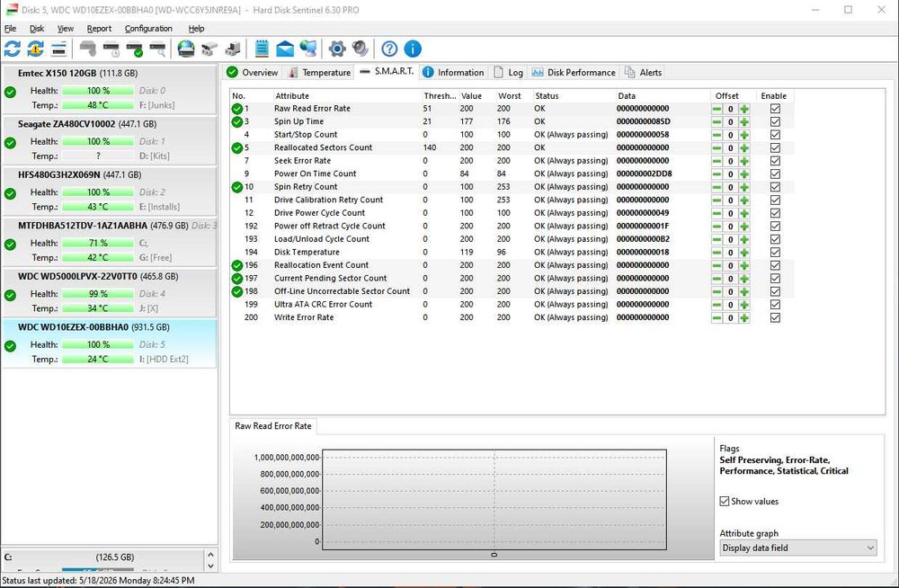
Task: Click the disk list scrollbar up arrow
Action: 210,555
